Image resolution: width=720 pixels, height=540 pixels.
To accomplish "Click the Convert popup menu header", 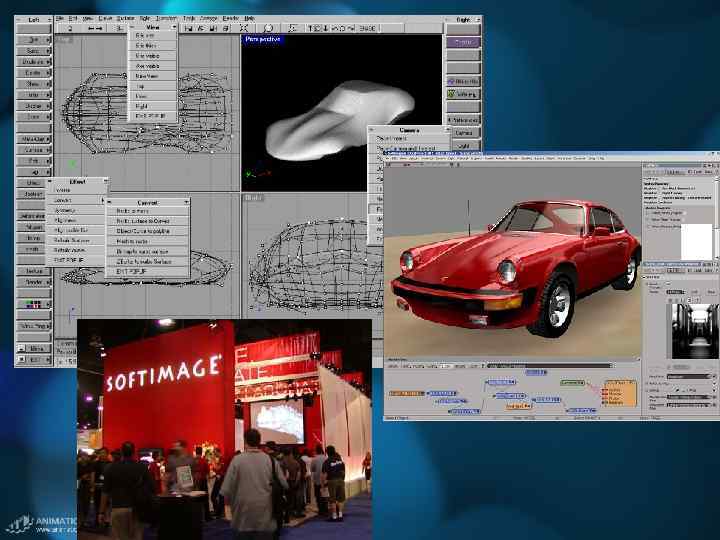I will 148,202.
